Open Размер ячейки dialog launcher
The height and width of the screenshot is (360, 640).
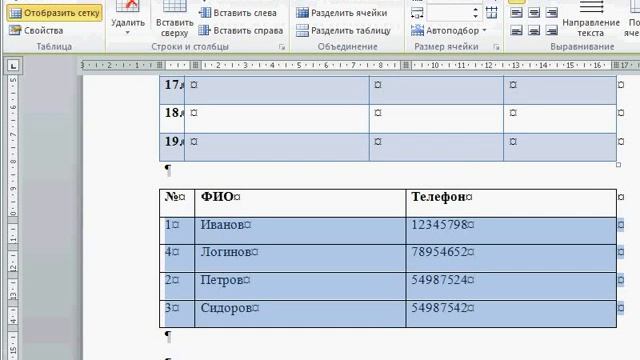coord(496,47)
